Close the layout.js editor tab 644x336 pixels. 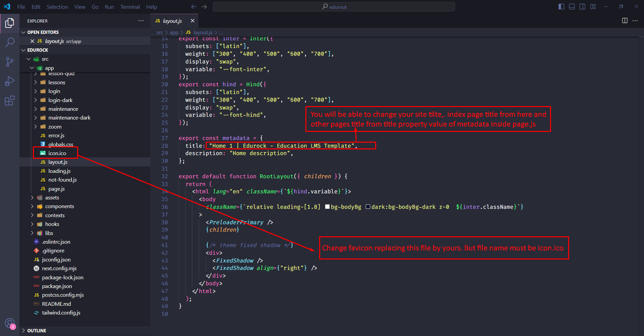coord(192,21)
